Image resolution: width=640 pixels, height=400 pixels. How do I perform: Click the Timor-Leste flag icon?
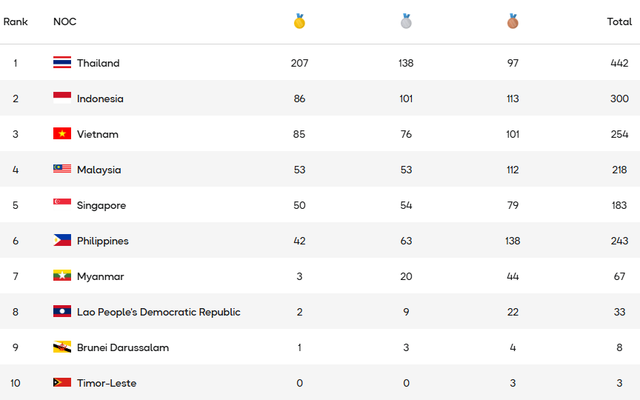pyautogui.click(x=62, y=383)
